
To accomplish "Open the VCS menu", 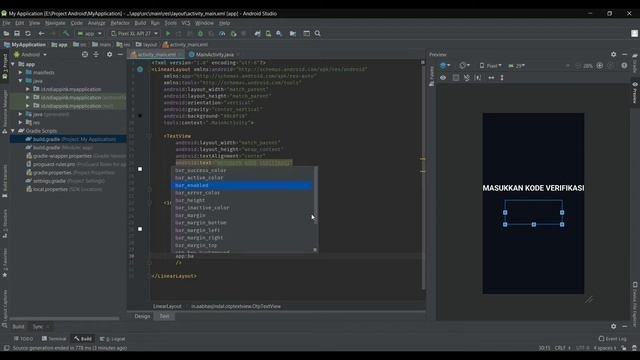I will coord(186,23).
